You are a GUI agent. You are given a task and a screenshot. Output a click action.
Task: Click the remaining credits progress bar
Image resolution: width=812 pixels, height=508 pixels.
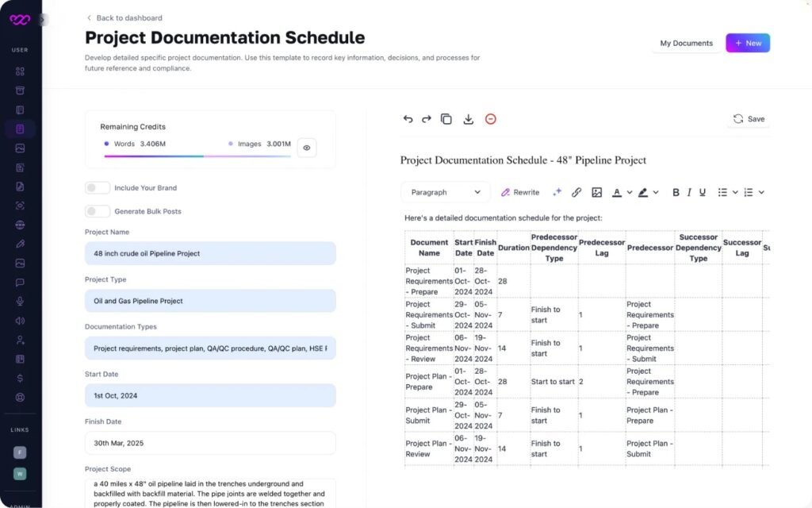(x=197, y=156)
